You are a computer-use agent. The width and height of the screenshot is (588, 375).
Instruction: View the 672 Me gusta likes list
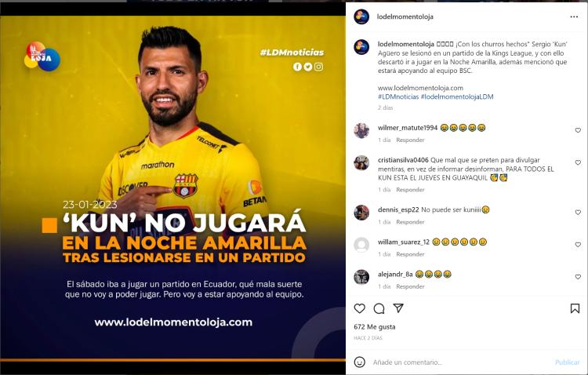pos(374,327)
